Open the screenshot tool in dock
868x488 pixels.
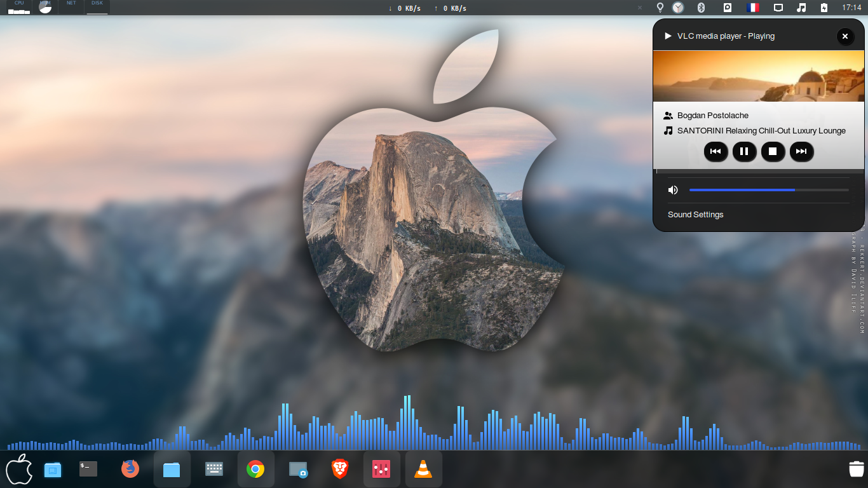click(x=298, y=470)
